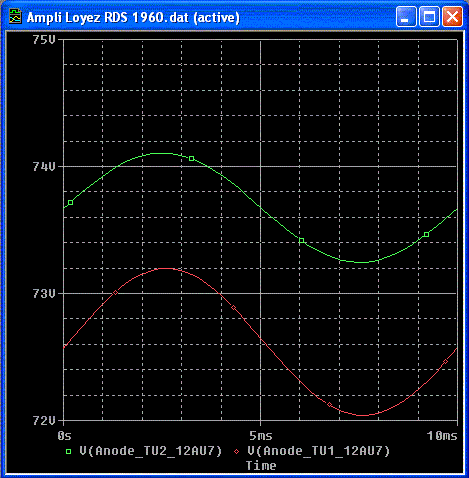Image resolution: width=469 pixels, height=478 pixels.
Task: Click the probe window icon in title bar
Action: [15, 17]
